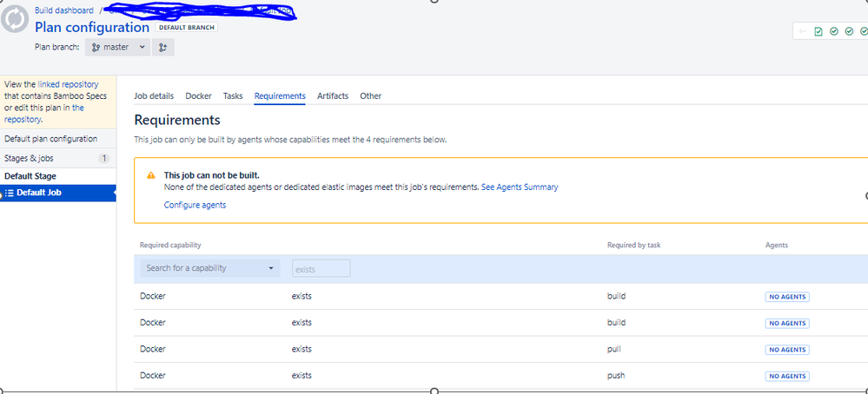Open the linked repository link
The image size is (868, 394).
68,84
